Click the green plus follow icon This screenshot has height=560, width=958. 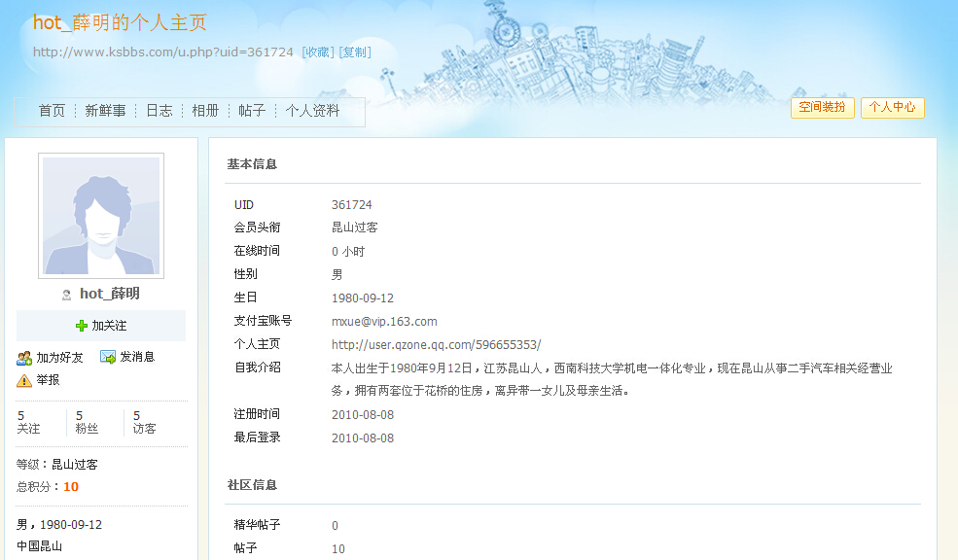(x=82, y=326)
